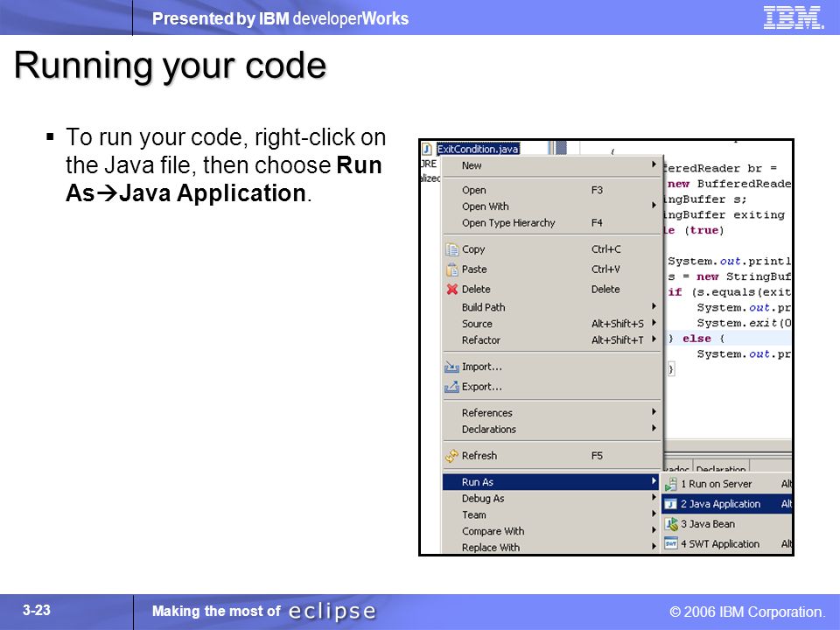The height and width of the screenshot is (630, 840).
Task: Click the F3 shortcut text
Action: [597, 190]
